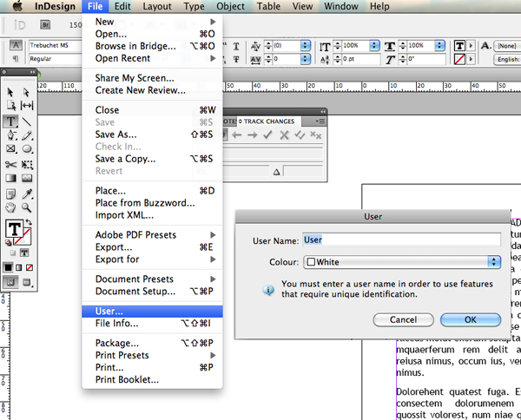Accept all changes icon

tap(300, 135)
